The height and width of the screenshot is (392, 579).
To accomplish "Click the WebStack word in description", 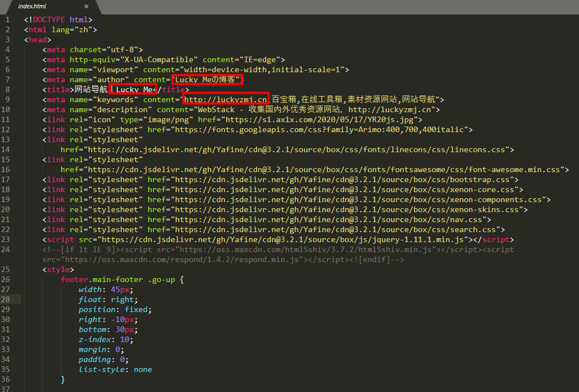I will pos(216,109).
